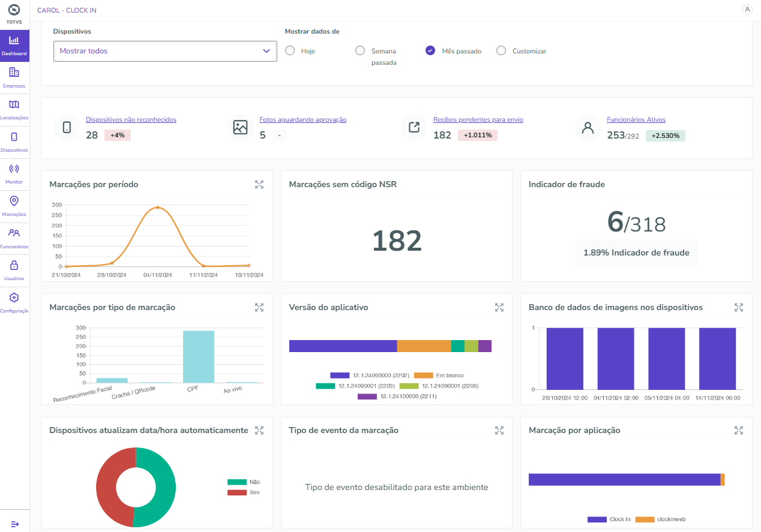Expand the sidebar with arrow icon
This screenshot has width=761, height=532.
pos(15,524)
